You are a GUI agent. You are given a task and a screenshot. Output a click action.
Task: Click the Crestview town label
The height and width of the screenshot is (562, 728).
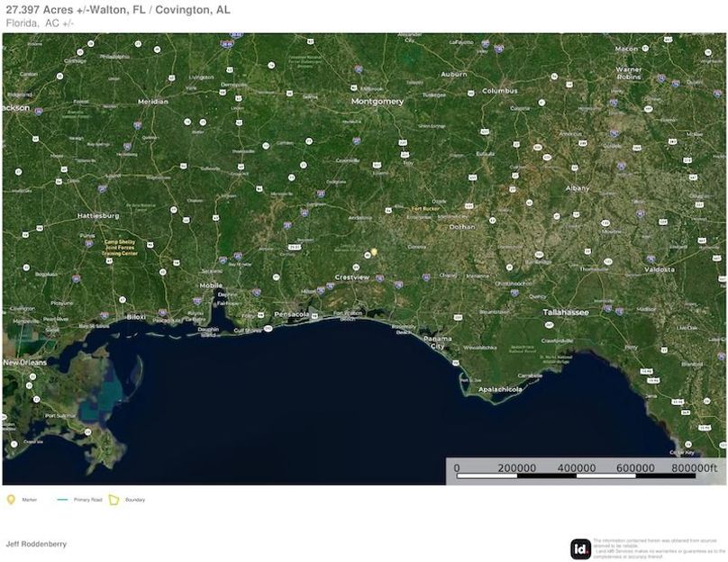coord(350,275)
